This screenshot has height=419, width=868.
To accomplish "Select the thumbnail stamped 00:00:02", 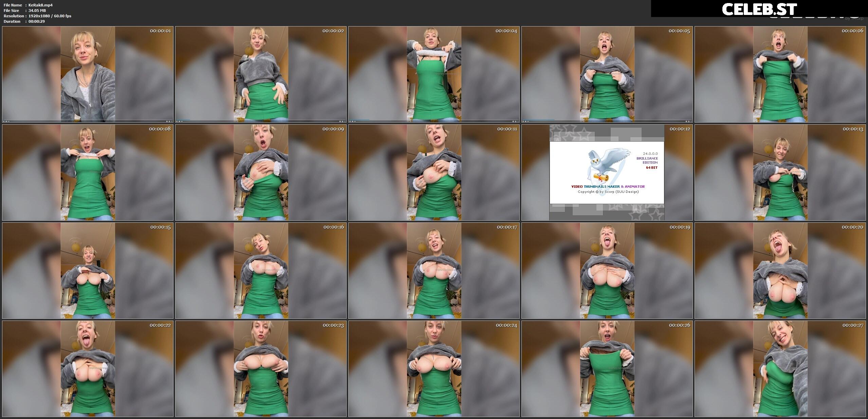I will click(261, 74).
